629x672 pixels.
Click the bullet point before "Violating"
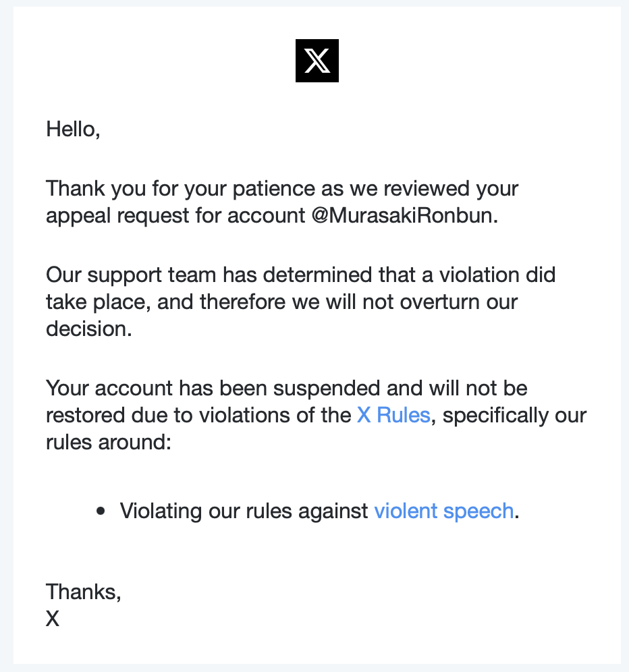tap(101, 511)
